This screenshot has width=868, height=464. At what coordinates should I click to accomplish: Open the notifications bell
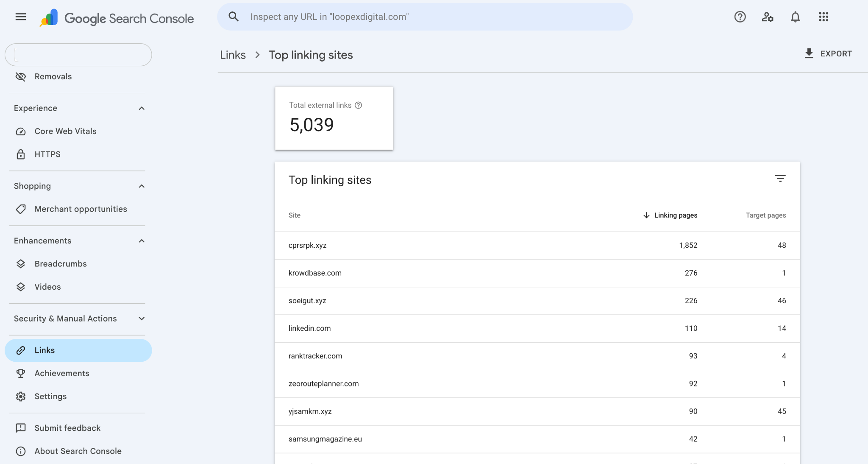796,17
